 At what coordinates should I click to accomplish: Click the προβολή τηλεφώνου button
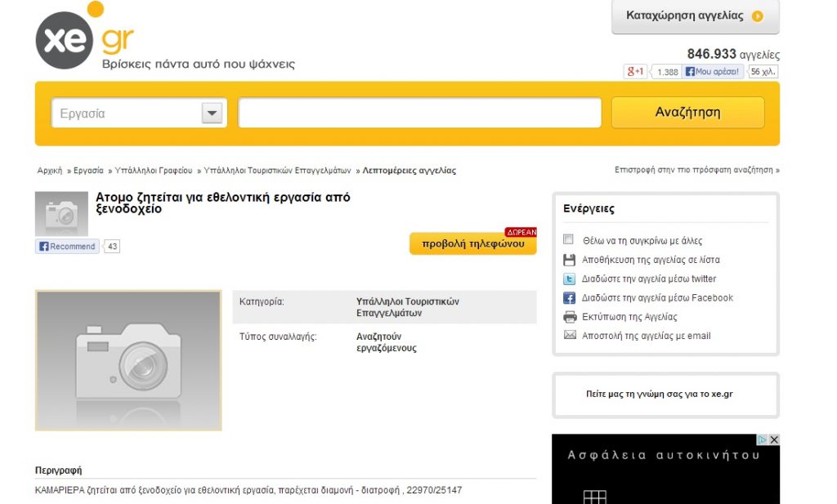tap(472, 243)
